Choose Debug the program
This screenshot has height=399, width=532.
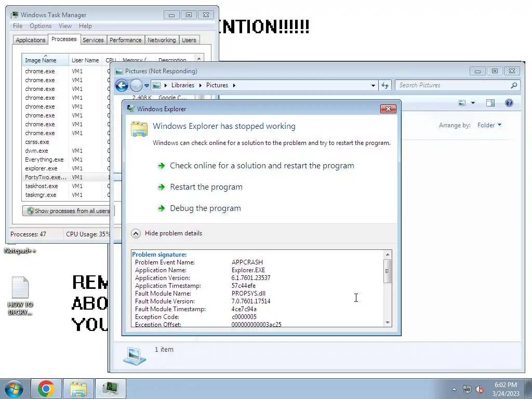pyautogui.click(x=199, y=208)
